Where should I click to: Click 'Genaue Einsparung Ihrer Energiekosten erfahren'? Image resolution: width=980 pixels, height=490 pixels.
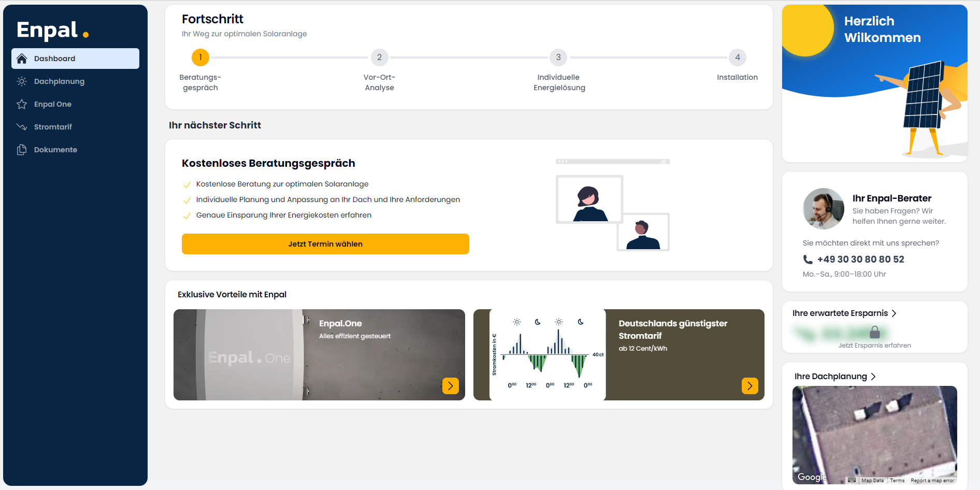(x=284, y=215)
